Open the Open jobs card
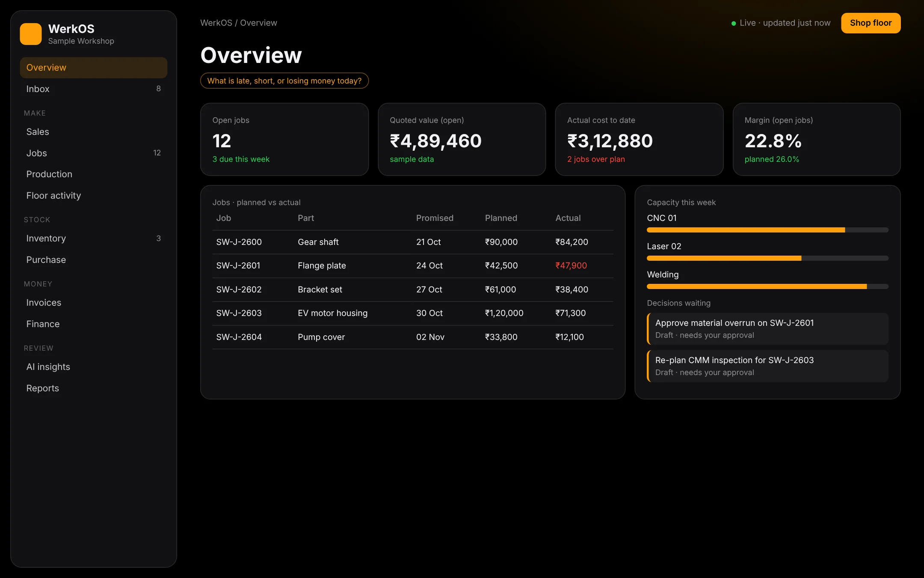Viewport: 924px width, 578px height. pos(284,139)
